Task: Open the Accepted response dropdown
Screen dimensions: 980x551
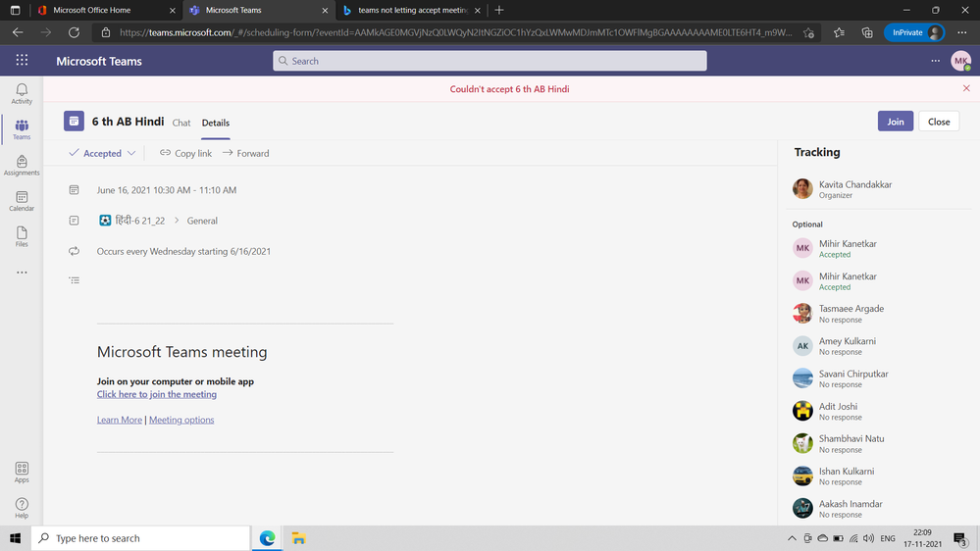Action: click(102, 153)
